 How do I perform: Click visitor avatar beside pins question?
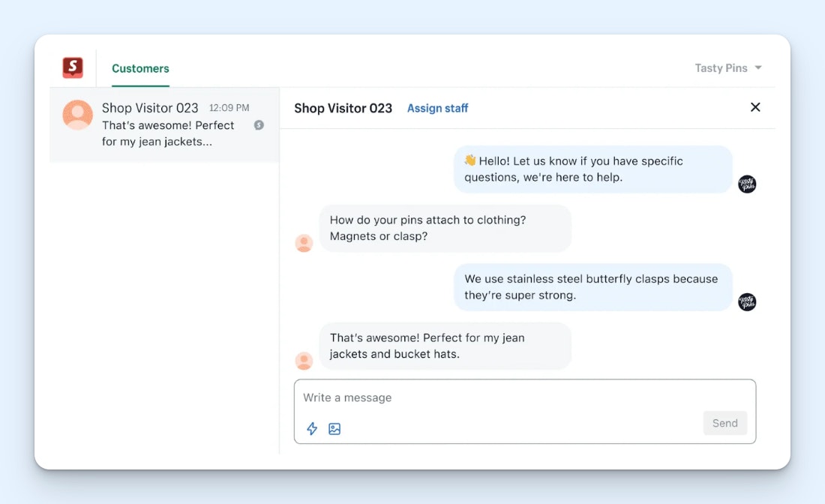pyautogui.click(x=304, y=243)
